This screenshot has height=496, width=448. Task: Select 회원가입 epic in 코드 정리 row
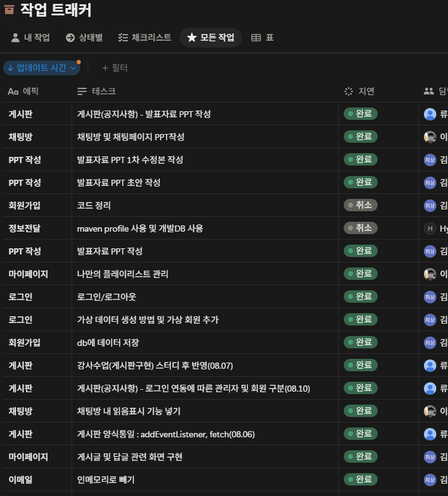coord(25,205)
